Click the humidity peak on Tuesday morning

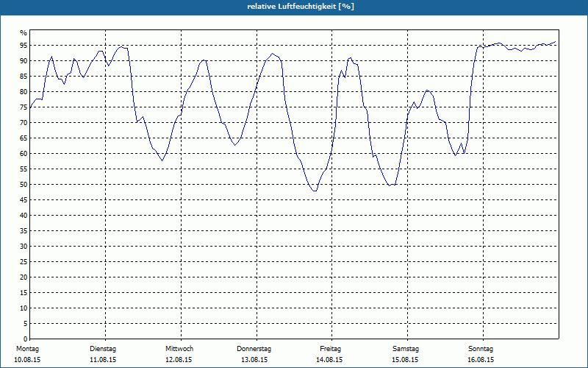(121, 47)
